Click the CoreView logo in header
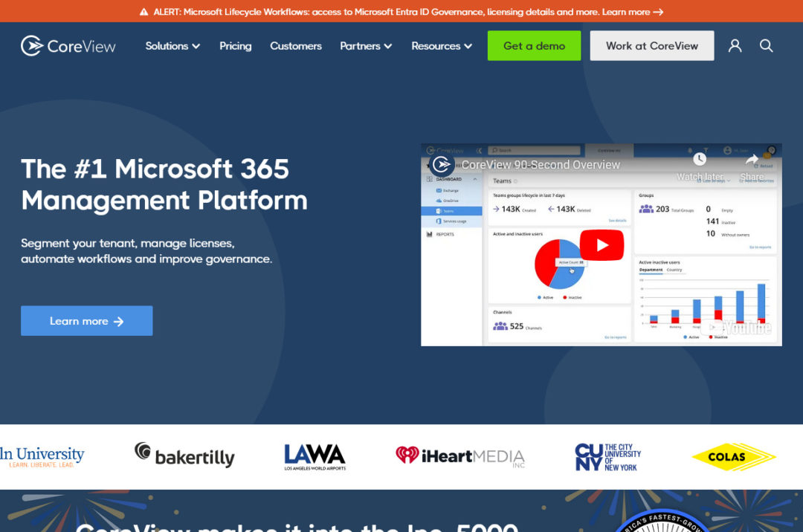 tap(68, 46)
